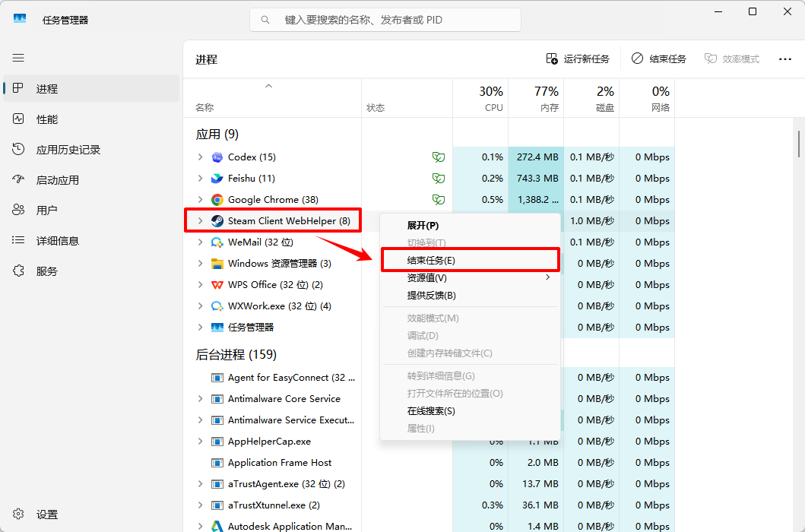Click the Autodesk Application Manager icon
Image resolution: width=805 pixels, height=532 pixels.
(x=217, y=527)
